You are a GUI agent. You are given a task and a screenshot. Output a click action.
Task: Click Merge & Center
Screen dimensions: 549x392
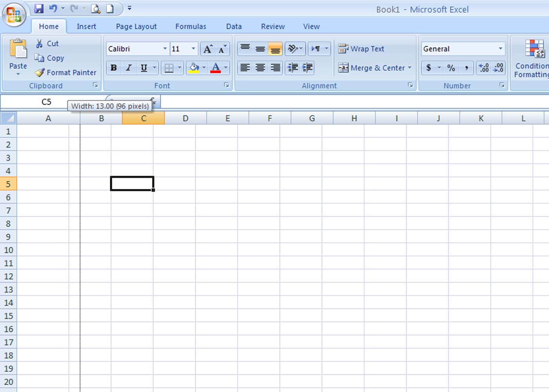(372, 68)
